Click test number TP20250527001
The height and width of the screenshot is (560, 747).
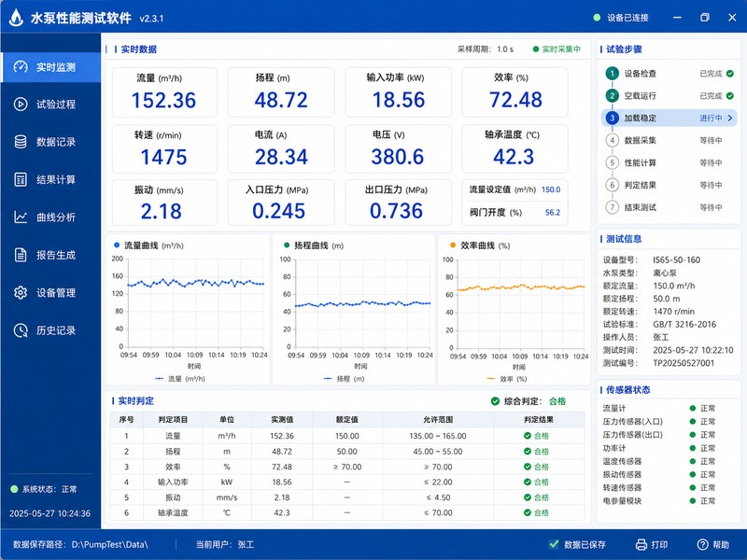pyautogui.click(x=684, y=363)
